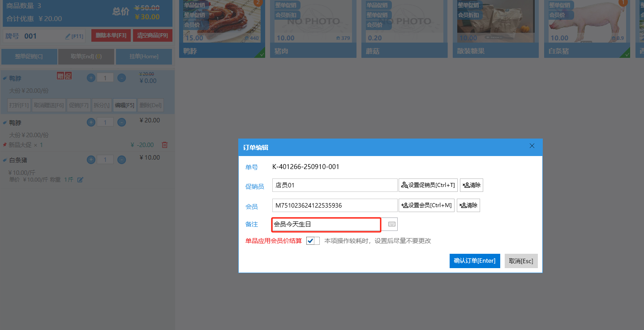
Task: Click 设置会员 to assign a member
Action: point(426,205)
